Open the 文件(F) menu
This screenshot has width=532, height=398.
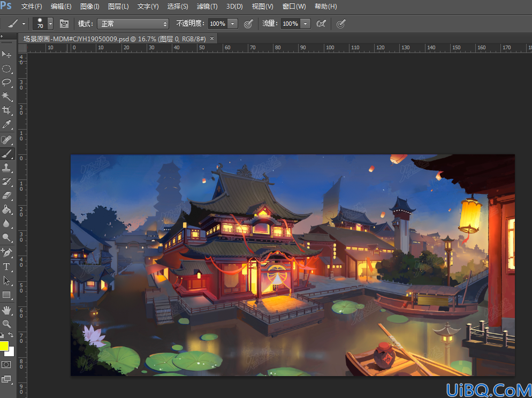tap(32, 6)
